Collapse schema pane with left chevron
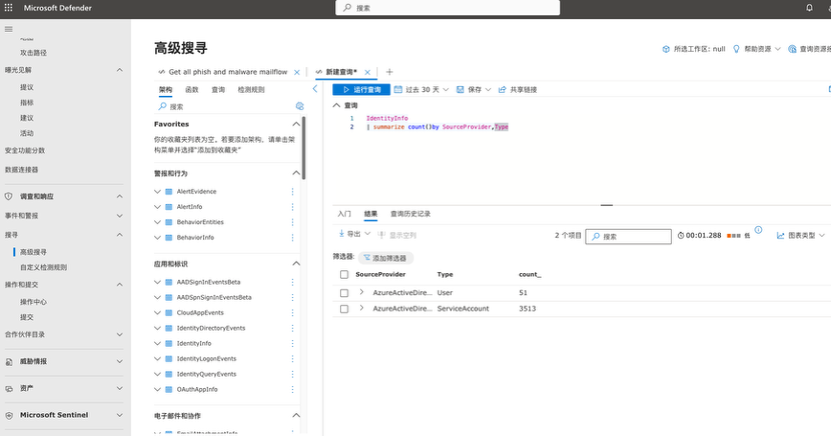This screenshot has width=832, height=436. pos(315,89)
